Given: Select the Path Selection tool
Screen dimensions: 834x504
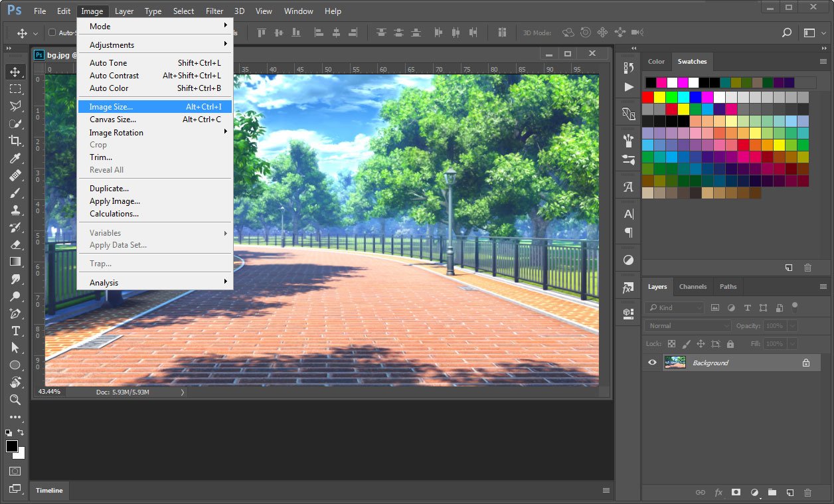Looking at the screenshot, I should [x=15, y=348].
